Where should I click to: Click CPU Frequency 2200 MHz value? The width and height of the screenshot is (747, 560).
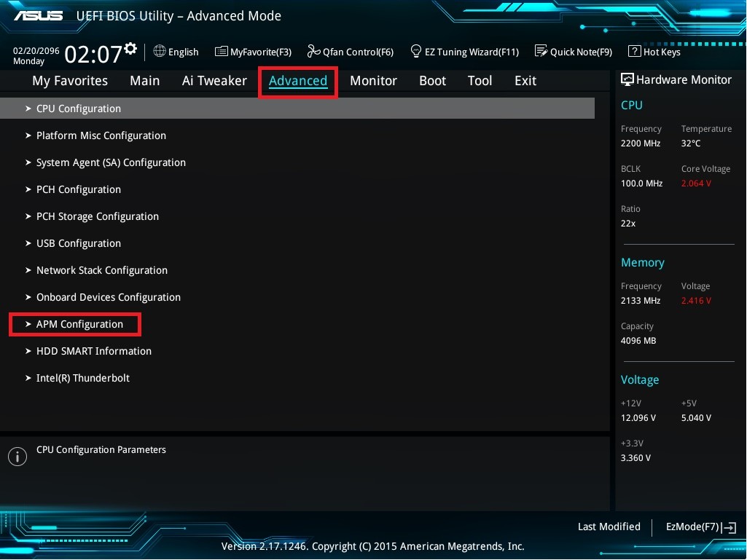pyautogui.click(x=641, y=143)
